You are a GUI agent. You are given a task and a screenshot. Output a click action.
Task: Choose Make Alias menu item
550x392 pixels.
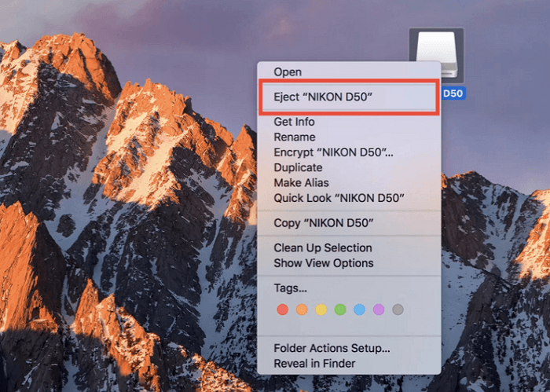click(349, 183)
